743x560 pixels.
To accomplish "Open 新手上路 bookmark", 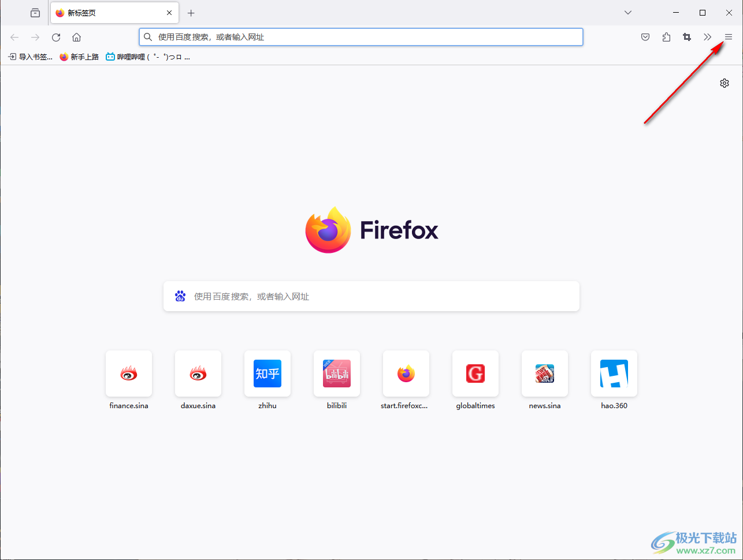I will point(79,57).
